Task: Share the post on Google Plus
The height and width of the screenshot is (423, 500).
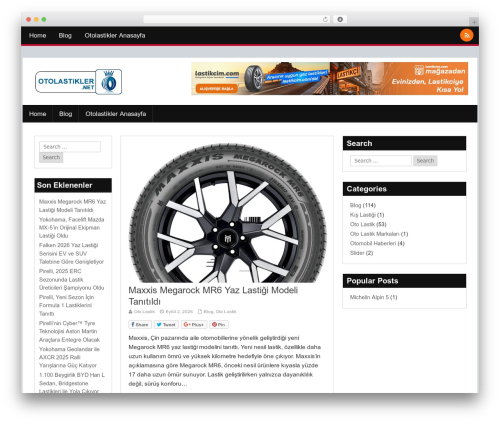Action: click(194, 324)
